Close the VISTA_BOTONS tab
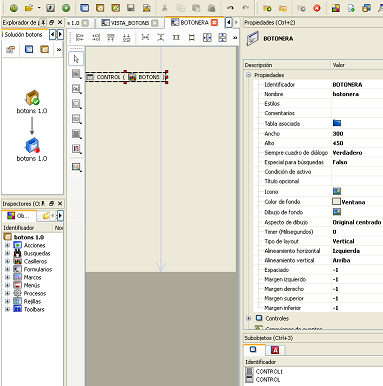 tap(154, 23)
